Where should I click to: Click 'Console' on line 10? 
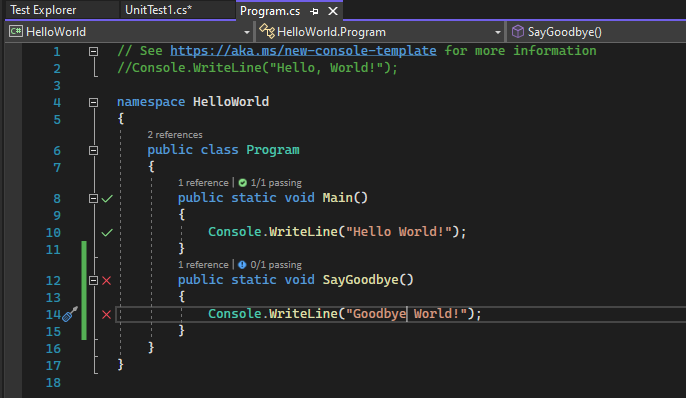tap(234, 231)
